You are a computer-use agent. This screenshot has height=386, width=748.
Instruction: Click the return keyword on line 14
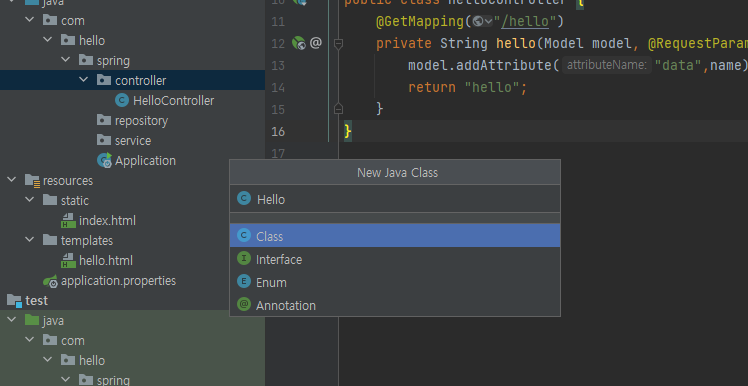point(432,87)
